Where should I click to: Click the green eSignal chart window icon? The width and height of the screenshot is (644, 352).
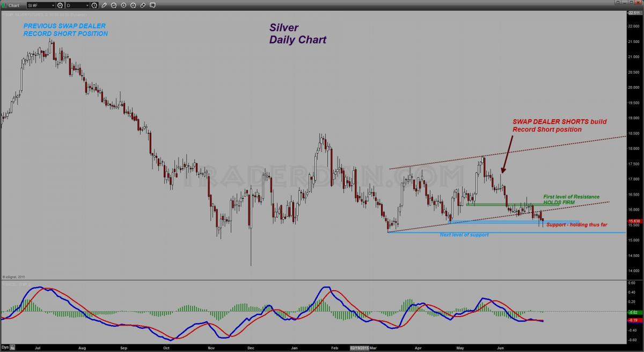click(3, 5)
